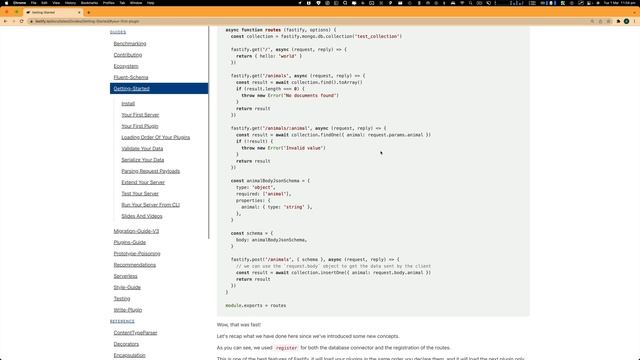The height and width of the screenshot is (360, 640).
Task: Click the inline 'register' code word
Action: point(286,348)
